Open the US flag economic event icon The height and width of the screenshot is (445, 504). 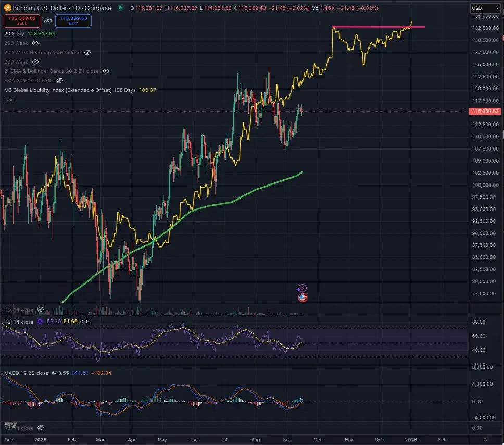303,298
